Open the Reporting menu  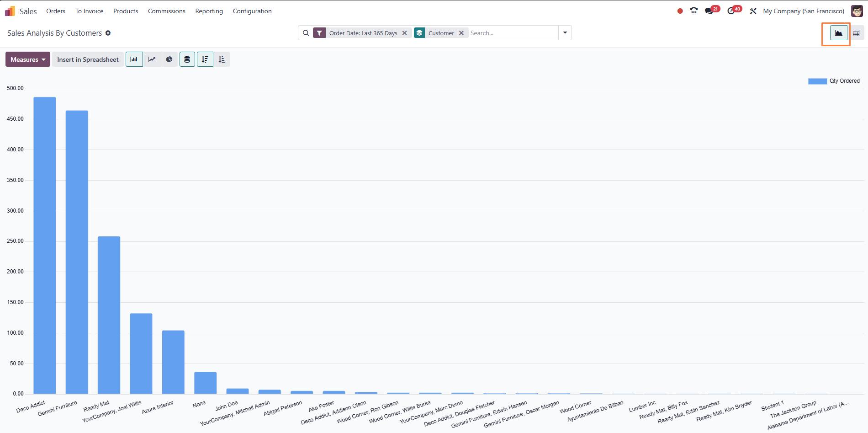[209, 11]
